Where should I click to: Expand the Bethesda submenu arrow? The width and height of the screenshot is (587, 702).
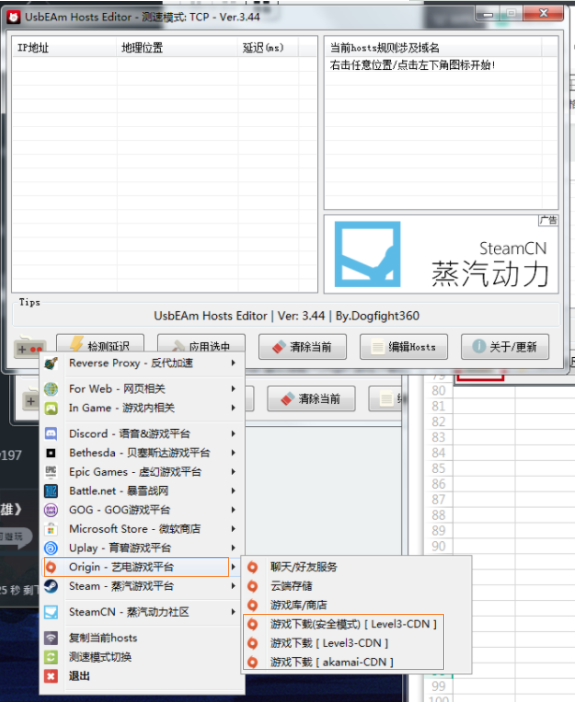233,453
